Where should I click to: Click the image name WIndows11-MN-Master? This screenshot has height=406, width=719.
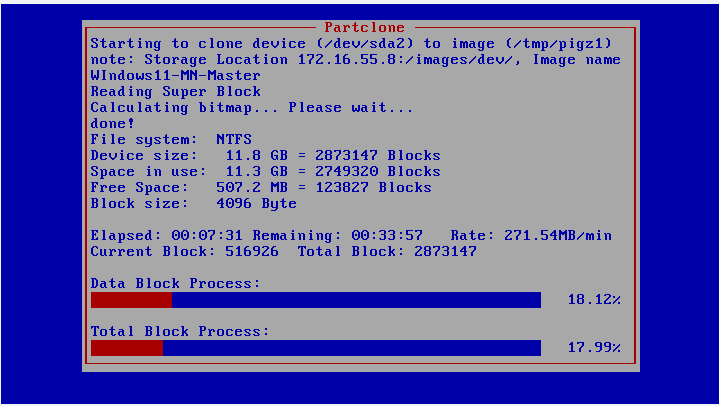176,75
